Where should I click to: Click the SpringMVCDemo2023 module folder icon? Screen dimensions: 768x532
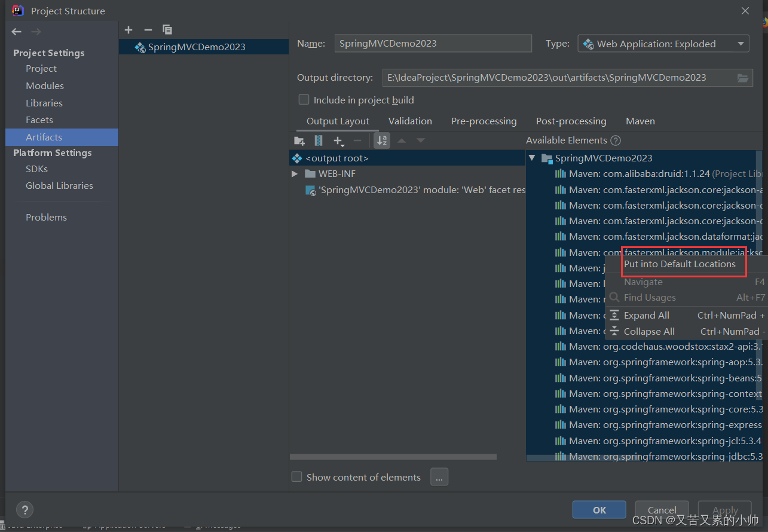point(546,158)
